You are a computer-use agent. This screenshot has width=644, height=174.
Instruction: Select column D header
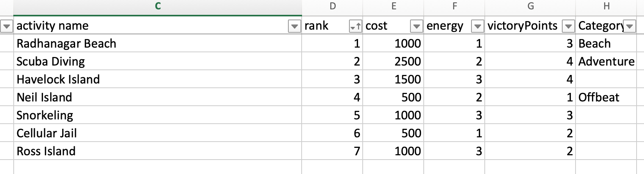click(x=333, y=6)
